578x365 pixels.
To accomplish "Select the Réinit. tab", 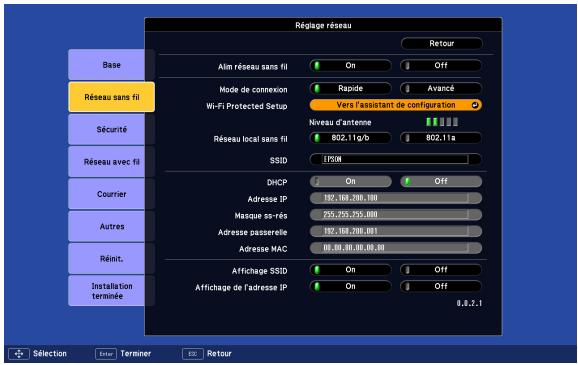I will coord(111,258).
